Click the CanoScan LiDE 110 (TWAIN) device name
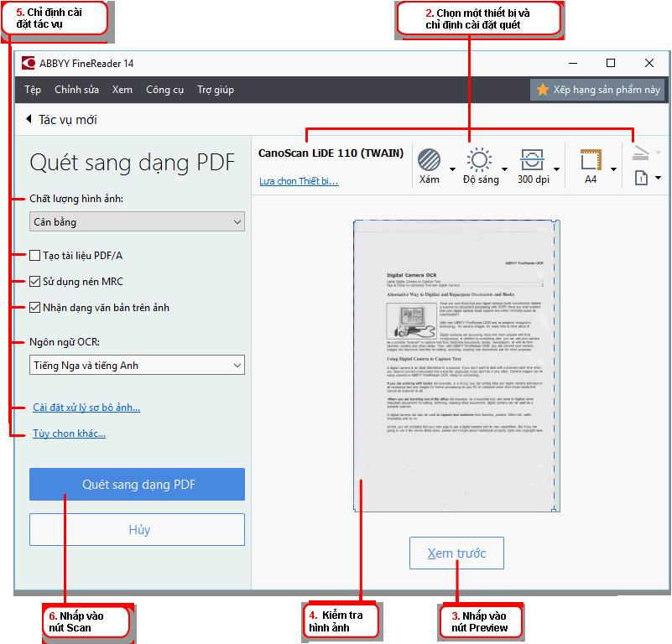This screenshot has width=672, height=644. tap(331, 153)
